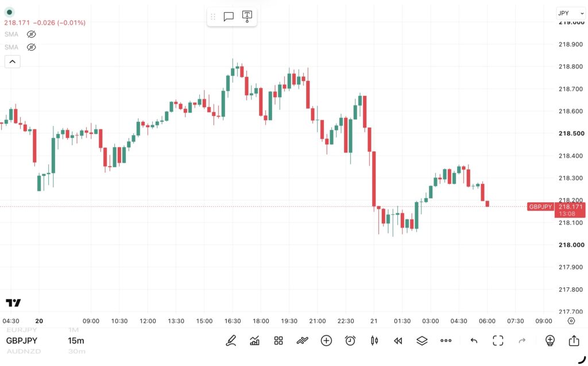Create a price alert with clock icon
This screenshot has height=366, width=588.
(x=350, y=341)
